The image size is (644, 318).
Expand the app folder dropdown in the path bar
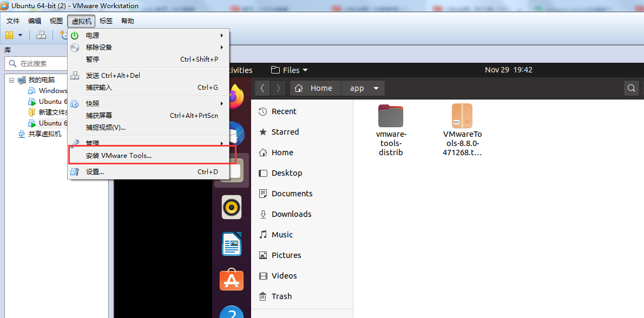coord(376,88)
